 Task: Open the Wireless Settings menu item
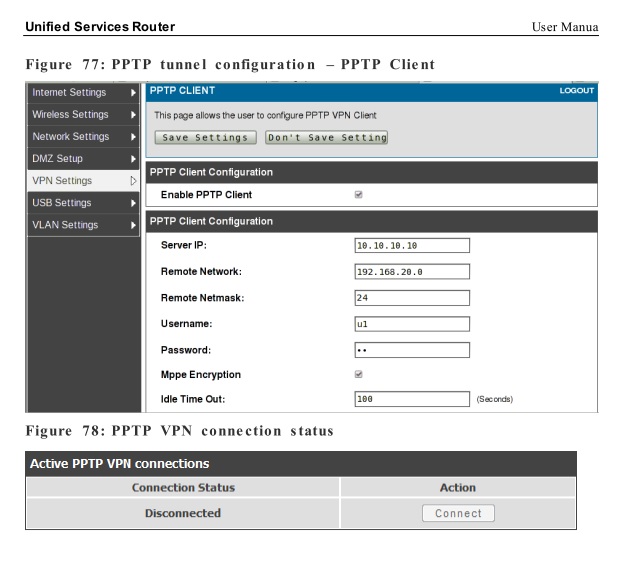[70, 115]
